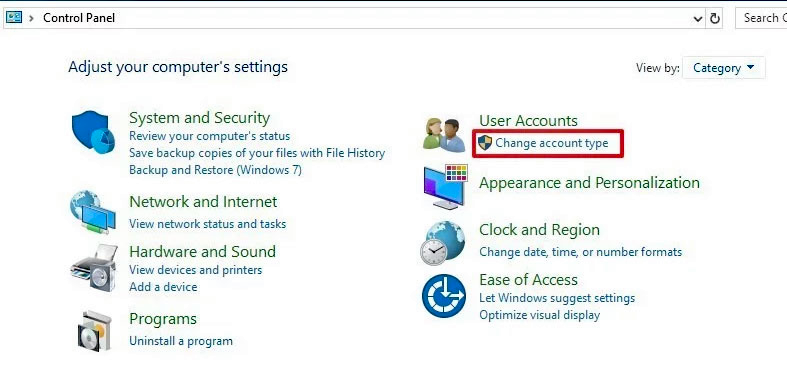Expand breadcrumb chevron before Control Panel

coord(32,18)
